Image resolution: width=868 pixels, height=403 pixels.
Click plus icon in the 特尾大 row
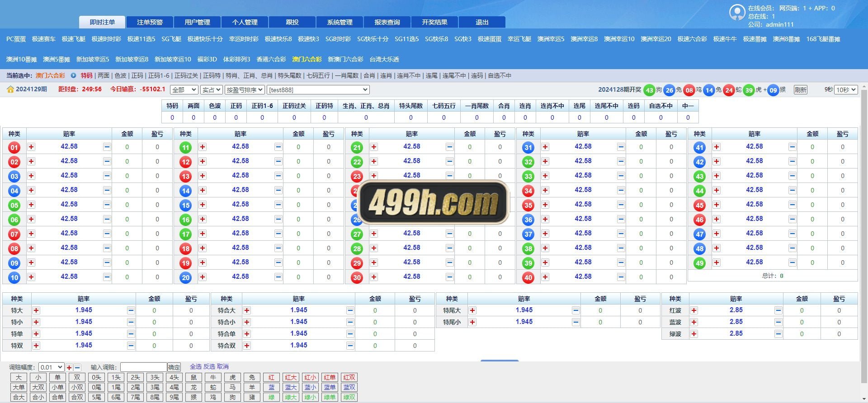(472, 310)
